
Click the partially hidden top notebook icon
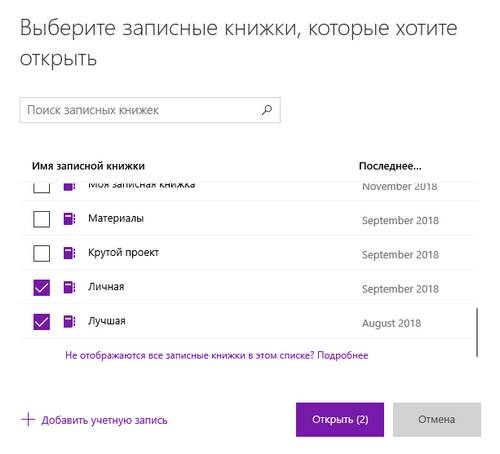(x=69, y=186)
